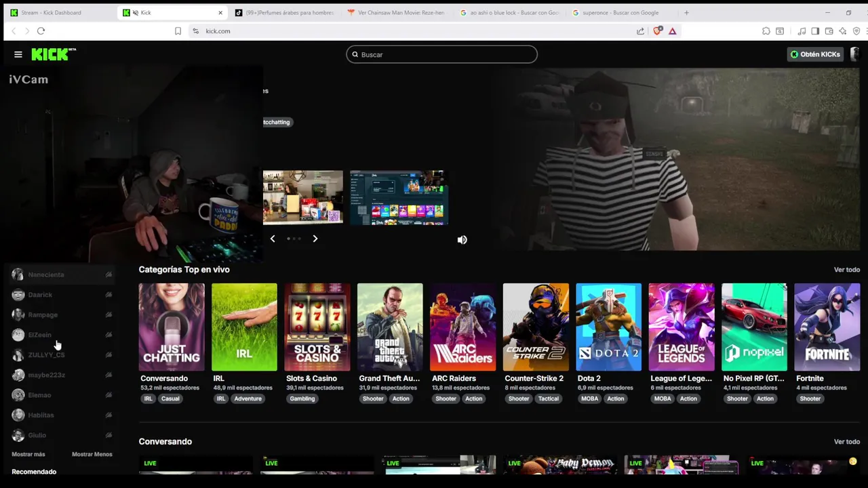Click the Adventure tag under IRL

pyautogui.click(x=248, y=399)
